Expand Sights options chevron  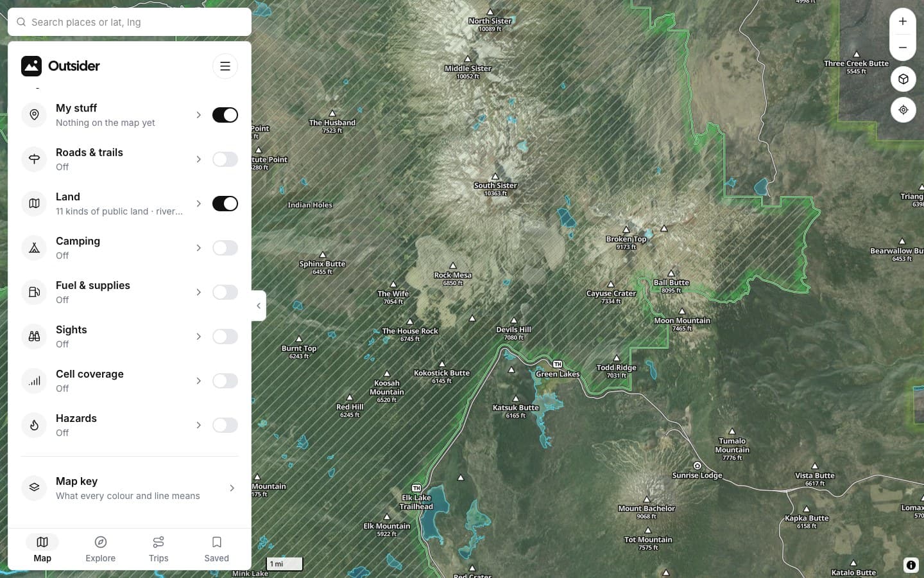(198, 337)
